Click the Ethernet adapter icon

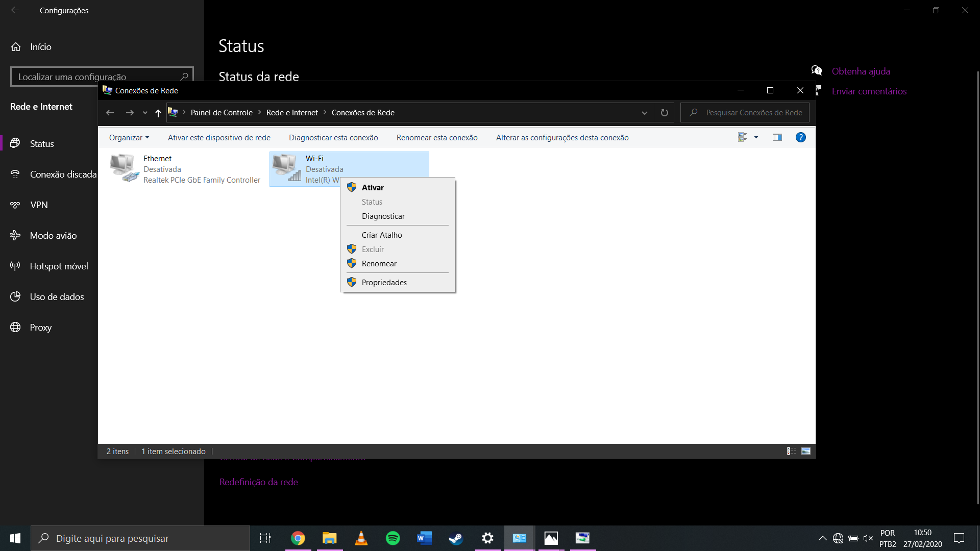tap(124, 168)
